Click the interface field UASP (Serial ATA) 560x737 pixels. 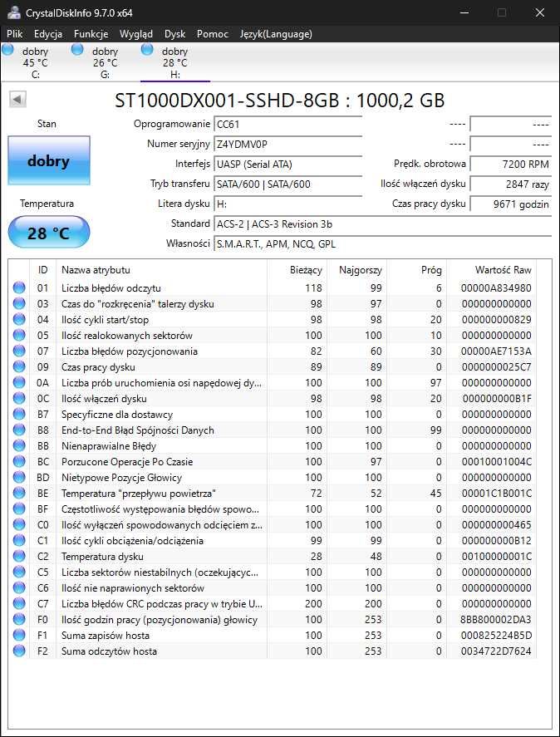[287, 165]
